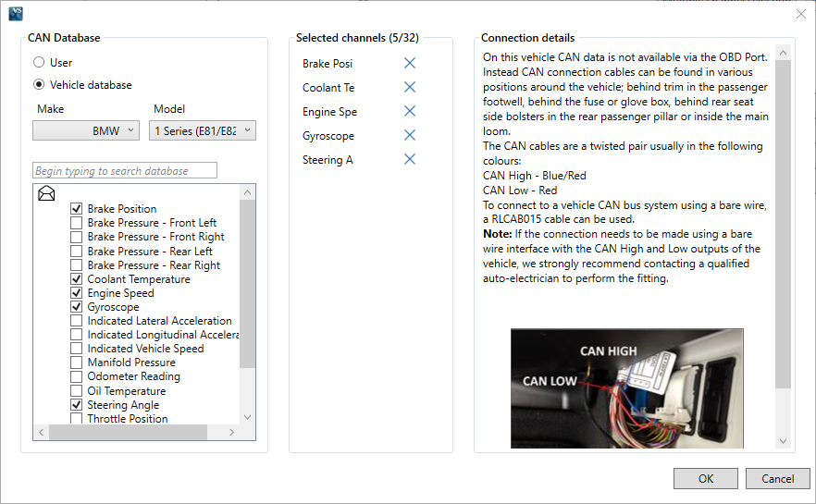Select 'Steering A' in selected channels
Image resolution: width=816 pixels, height=504 pixels.
[328, 160]
